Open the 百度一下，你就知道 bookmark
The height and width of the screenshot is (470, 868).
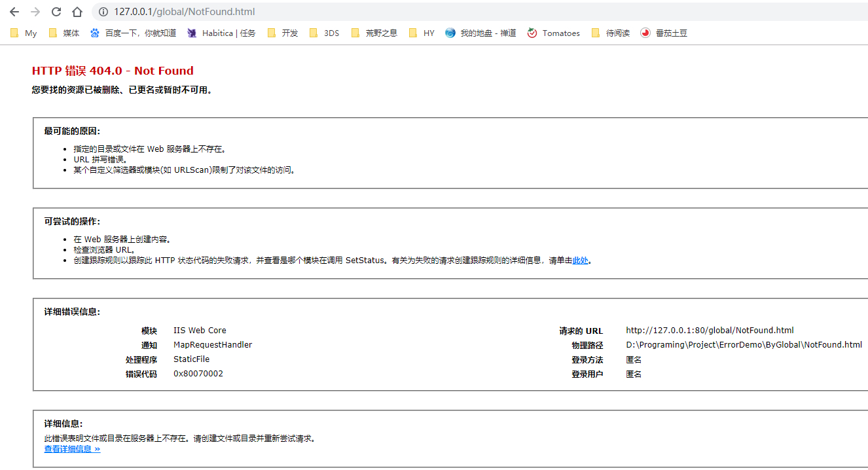134,33
